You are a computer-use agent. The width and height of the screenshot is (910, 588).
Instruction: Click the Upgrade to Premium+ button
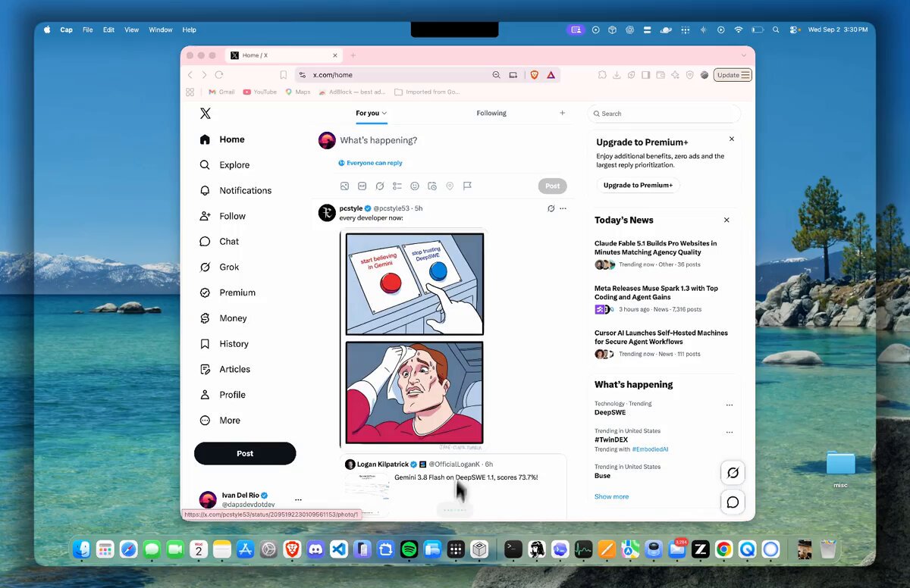(638, 185)
